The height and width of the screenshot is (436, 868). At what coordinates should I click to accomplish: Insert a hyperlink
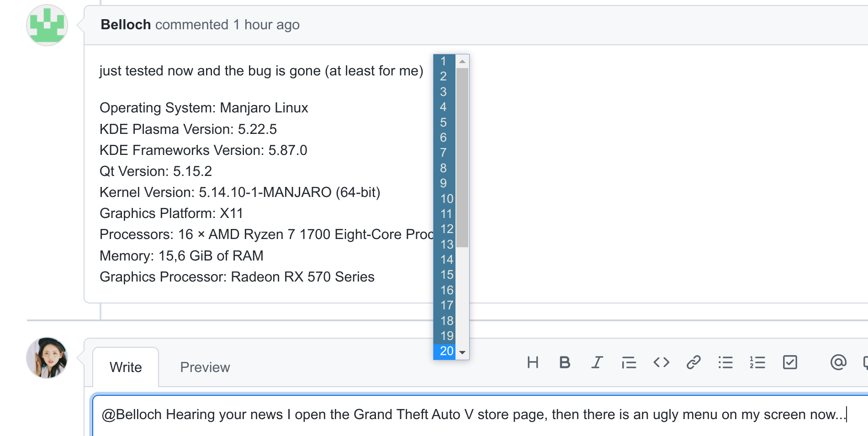(x=693, y=362)
